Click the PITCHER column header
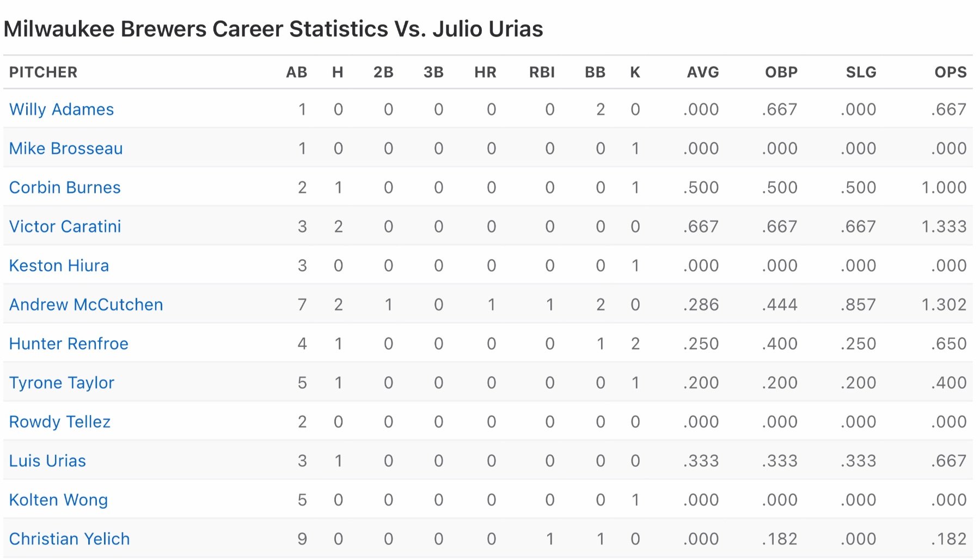 click(x=43, y=72)
